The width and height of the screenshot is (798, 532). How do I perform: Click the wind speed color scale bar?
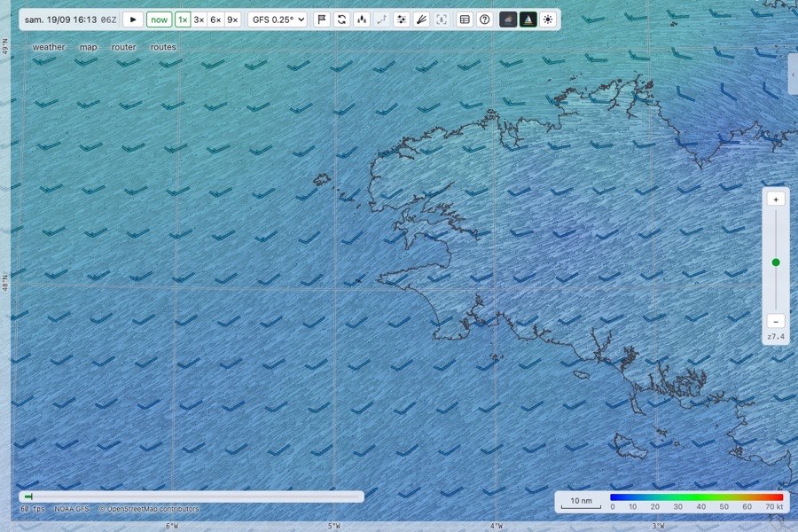[696, 497]
